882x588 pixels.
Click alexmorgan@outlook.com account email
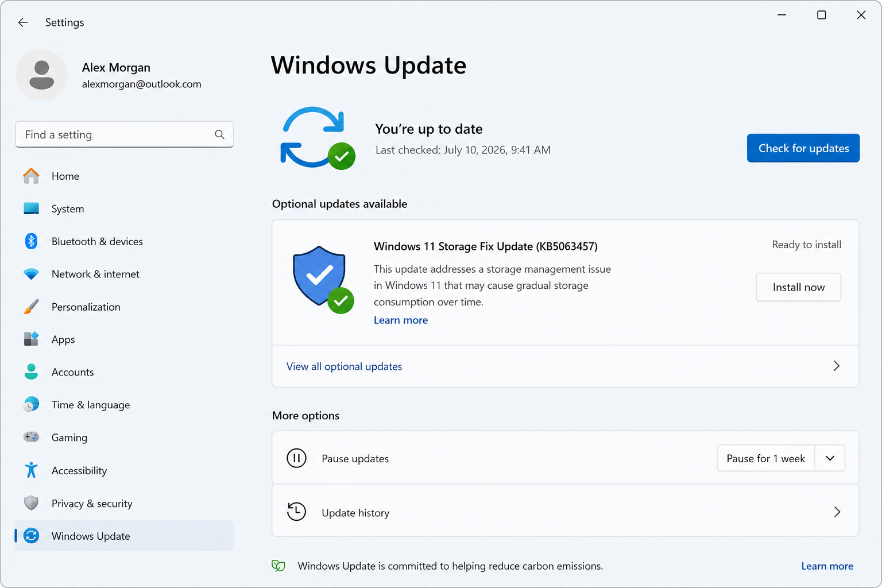click(141, 84)
